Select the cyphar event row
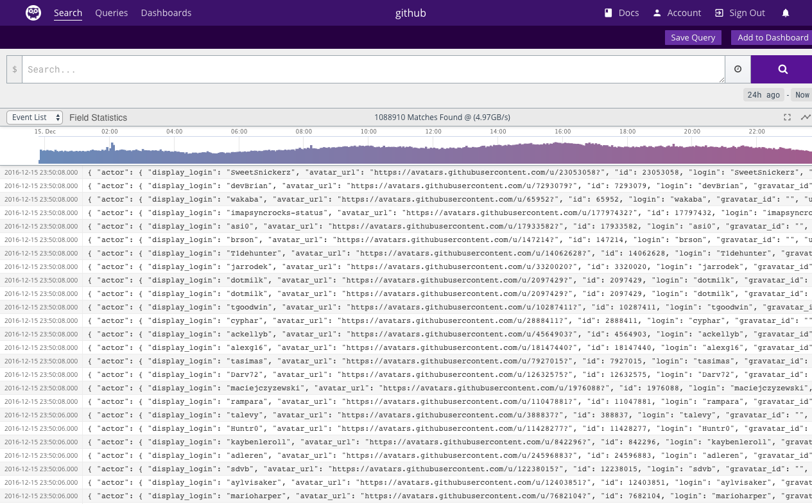812x504 pixels. [x=406, y=320]
